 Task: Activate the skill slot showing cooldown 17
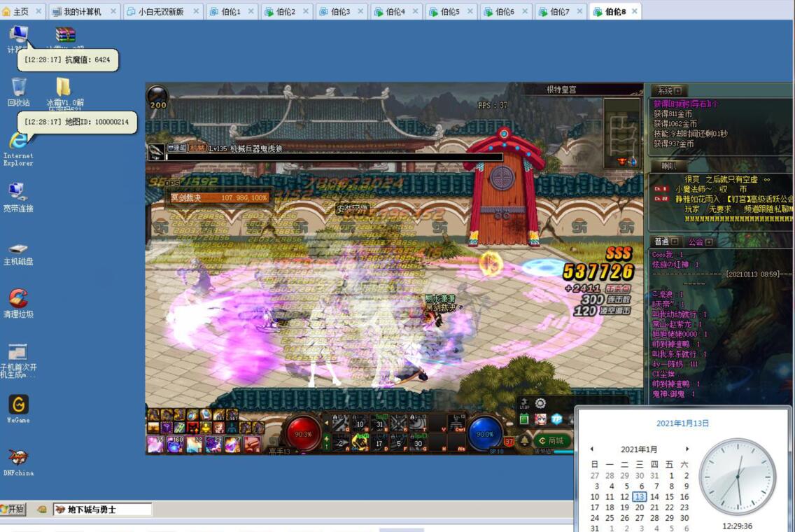tap(379, 442)
